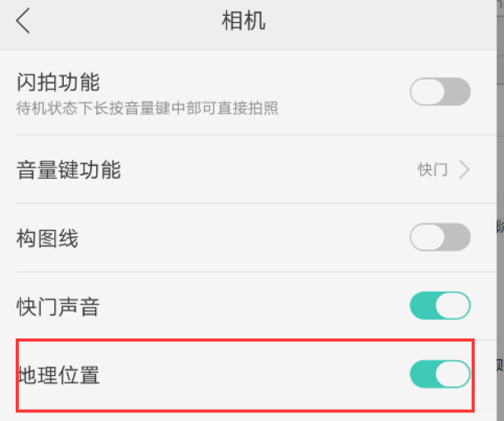The image size is (504, 421).
Task: Turn on the 构图线 toggle
Action: click(440, 237)
